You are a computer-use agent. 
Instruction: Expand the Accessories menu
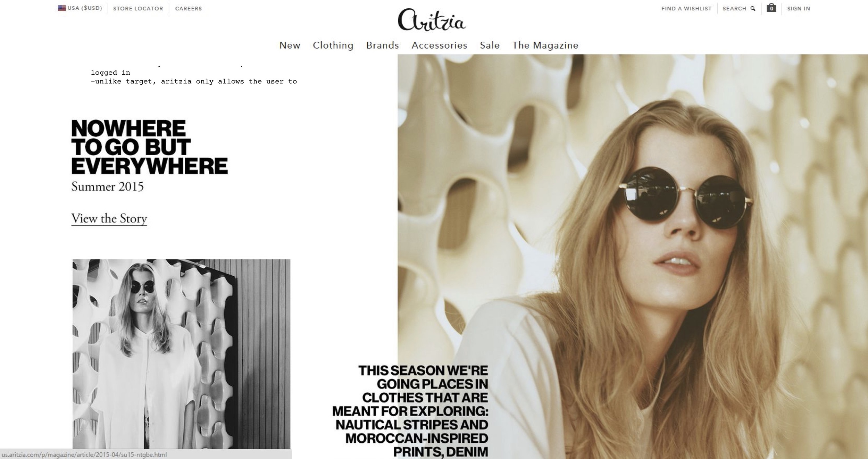click(x=440, y=45)
